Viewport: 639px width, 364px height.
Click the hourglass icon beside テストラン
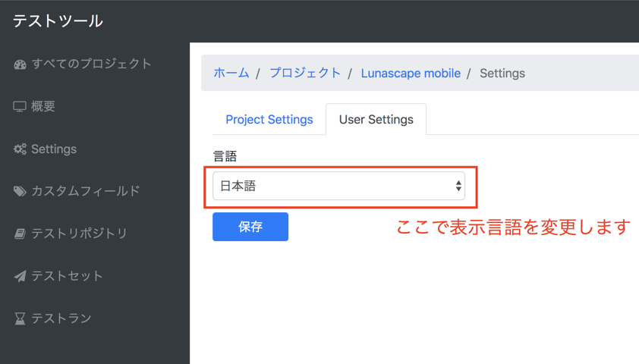pyautogui.click(x=20, y=318)
